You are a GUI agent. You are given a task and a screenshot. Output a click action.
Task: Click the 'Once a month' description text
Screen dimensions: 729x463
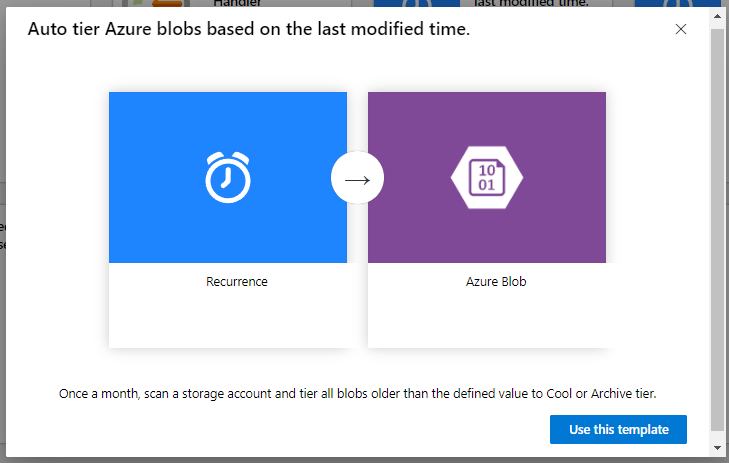click(357, 394)
